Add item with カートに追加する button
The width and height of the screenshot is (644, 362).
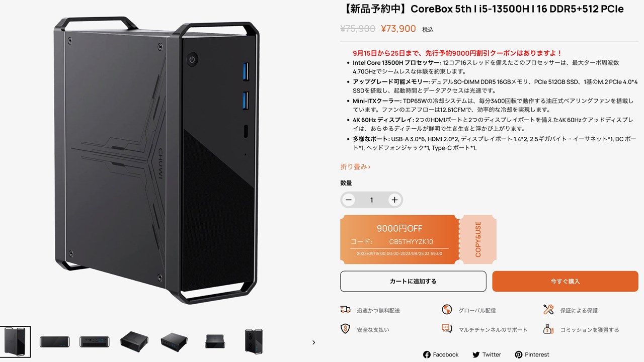click(413, 281)
